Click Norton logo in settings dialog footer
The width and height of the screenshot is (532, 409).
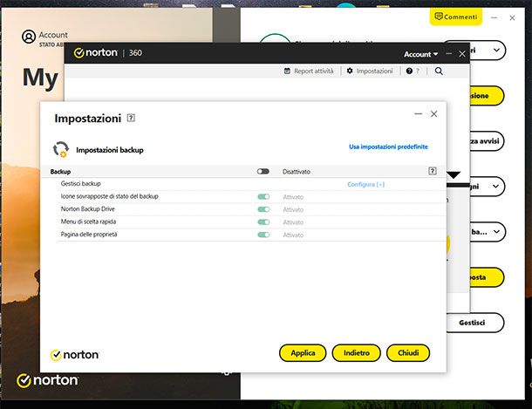[75, 355]
